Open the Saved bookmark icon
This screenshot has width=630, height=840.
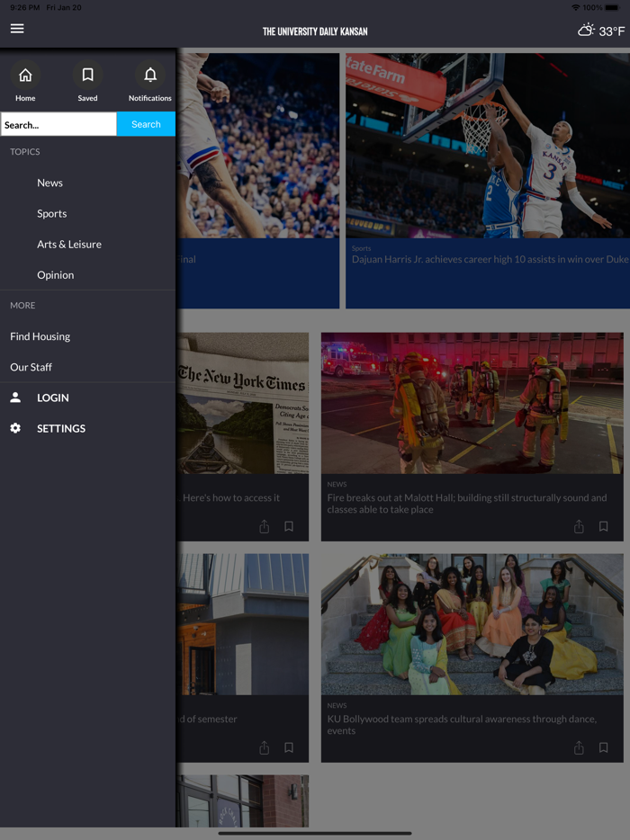tap(87, 75)
